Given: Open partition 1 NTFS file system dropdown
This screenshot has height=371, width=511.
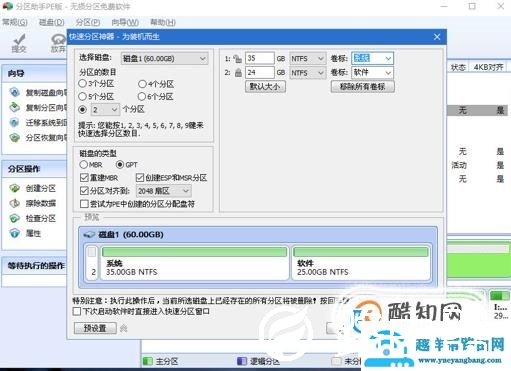Looking at the screenshot, I should 307,59.
